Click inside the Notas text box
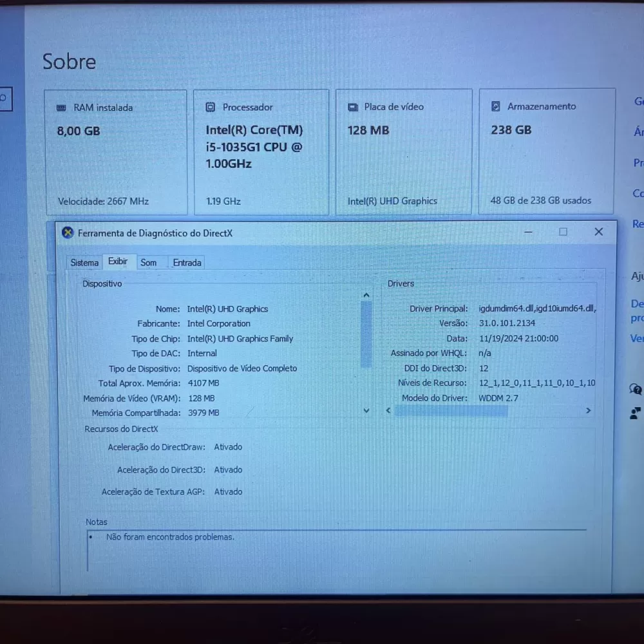Screen dimensions: 644x644 [x=335, y=551]
